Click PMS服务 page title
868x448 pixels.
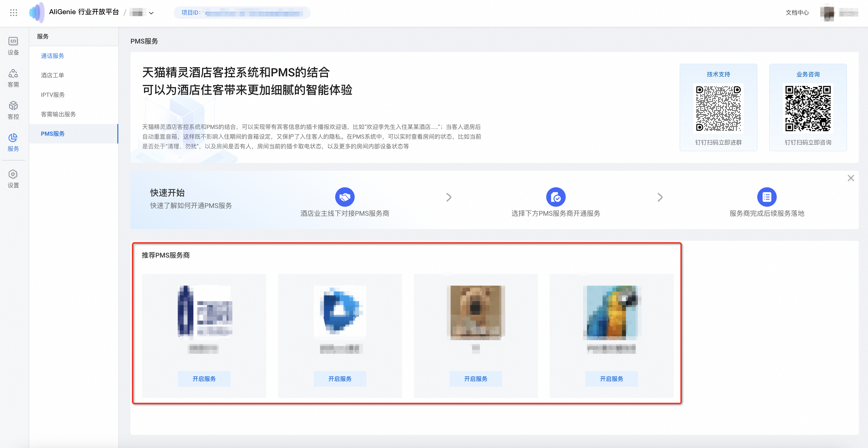pyautogui.click(x=144, y=41)
